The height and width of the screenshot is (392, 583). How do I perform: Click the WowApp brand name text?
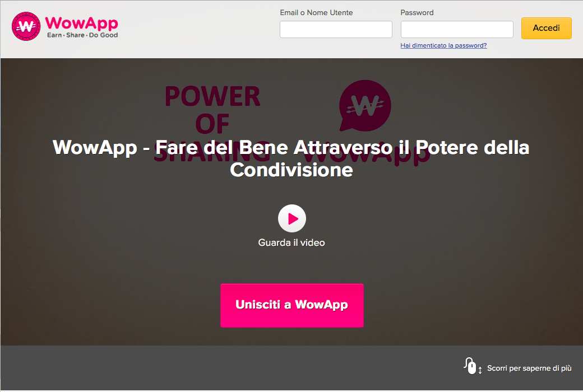coord(81,23)
